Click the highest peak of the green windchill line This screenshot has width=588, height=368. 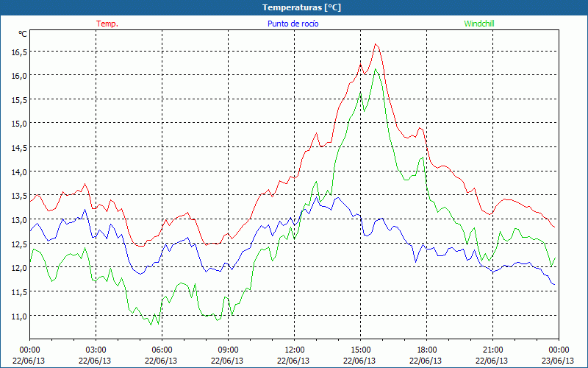376,69
